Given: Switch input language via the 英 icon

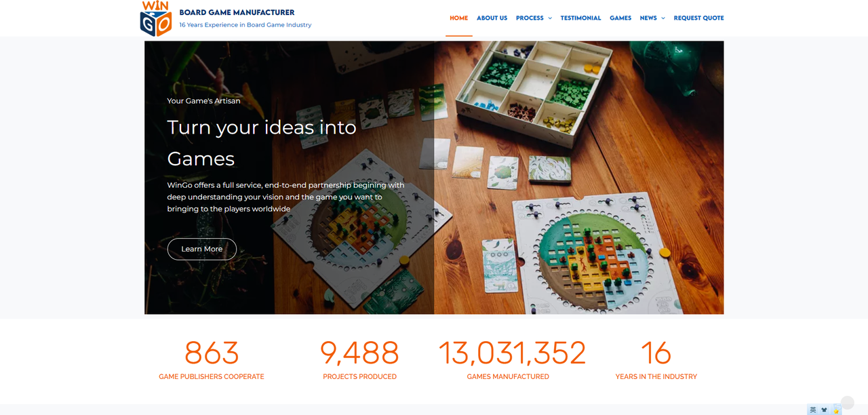Looking at the screenshot, I should click(813, 410).
